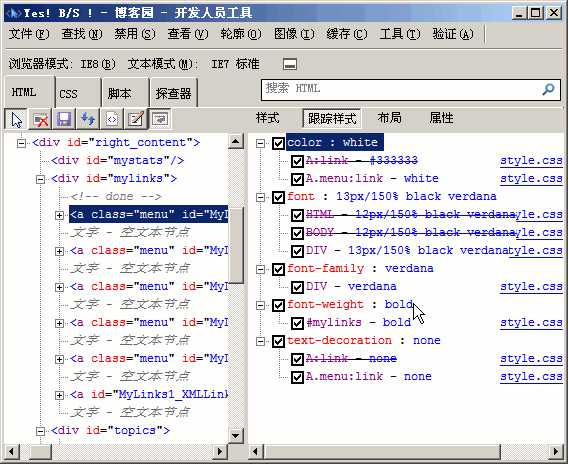Viewport: 568px width, 464px height.
Task: Click the clear browser cache icon
Action: tap(40, 119)
